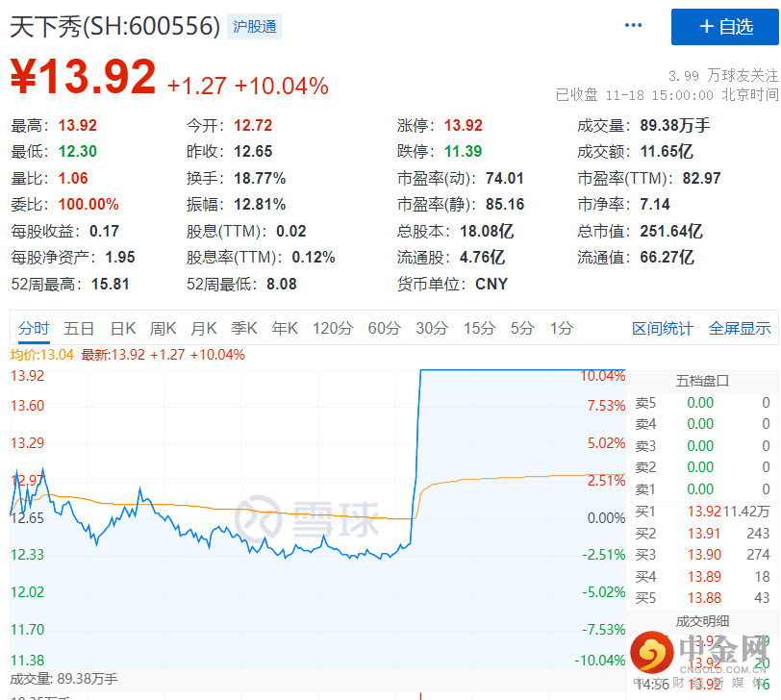
Task: Click the 3.99 万球友关注 follower count
Action: 723,76
